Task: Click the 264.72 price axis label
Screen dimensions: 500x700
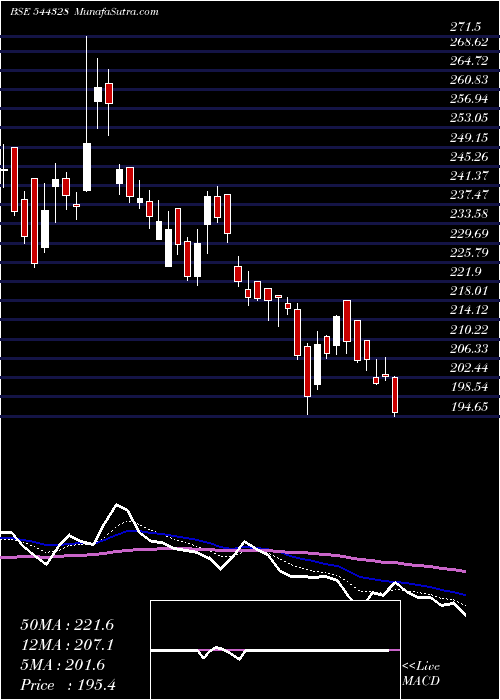Action: click(x=469, y=61)
